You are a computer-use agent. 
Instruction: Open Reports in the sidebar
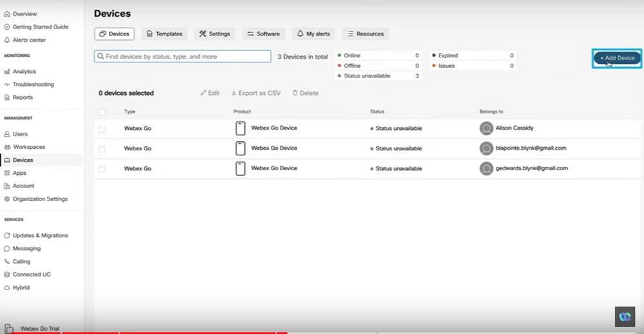pyautogui.click(x=18, y=97)
